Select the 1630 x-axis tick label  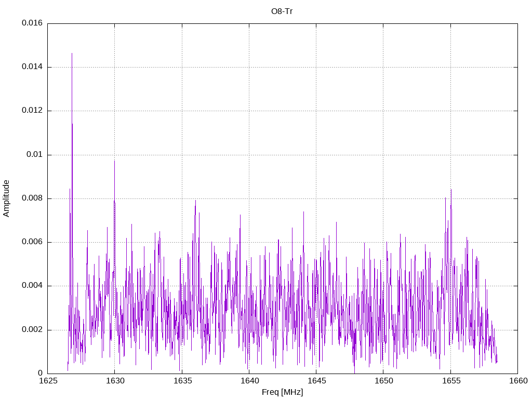coord(114,381)
